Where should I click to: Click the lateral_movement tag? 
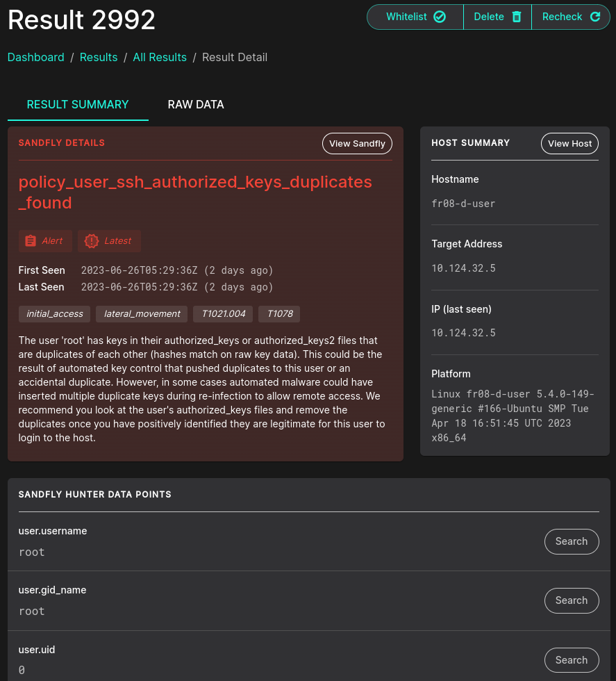pos(142,313)
